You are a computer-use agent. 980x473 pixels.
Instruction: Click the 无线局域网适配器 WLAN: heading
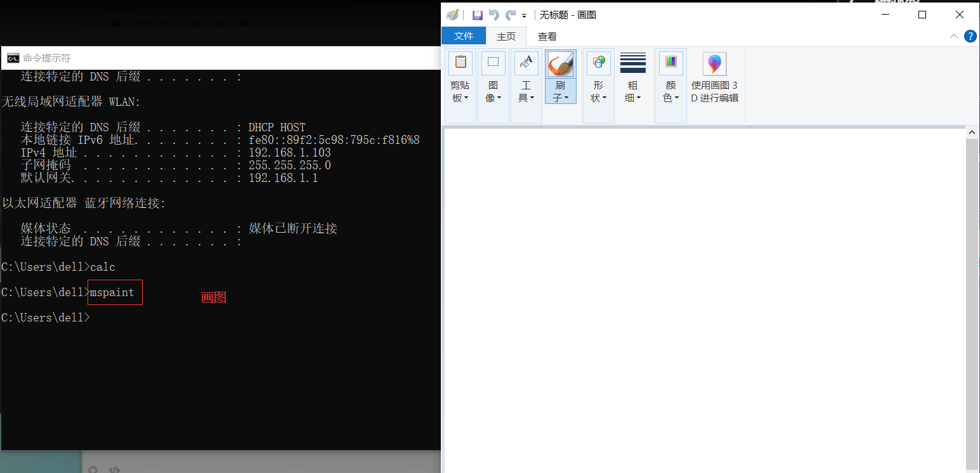(71, 102)
